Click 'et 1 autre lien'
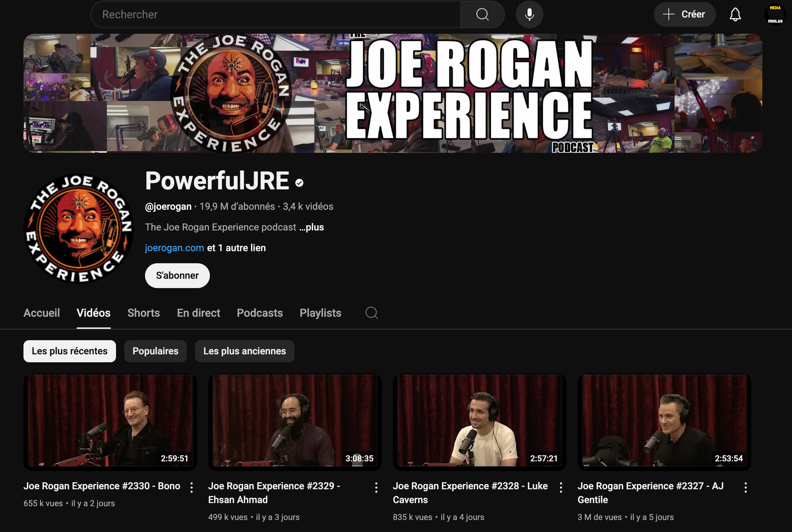The image size is (792, 532). pyautogui.click(x=236, y=248)
